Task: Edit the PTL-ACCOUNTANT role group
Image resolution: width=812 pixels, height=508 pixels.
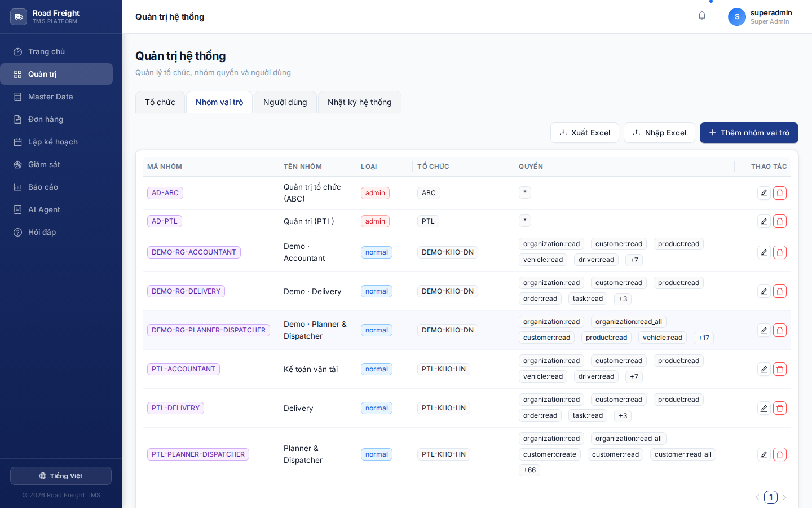Action: pyautogui.click(x=764, y=369)
